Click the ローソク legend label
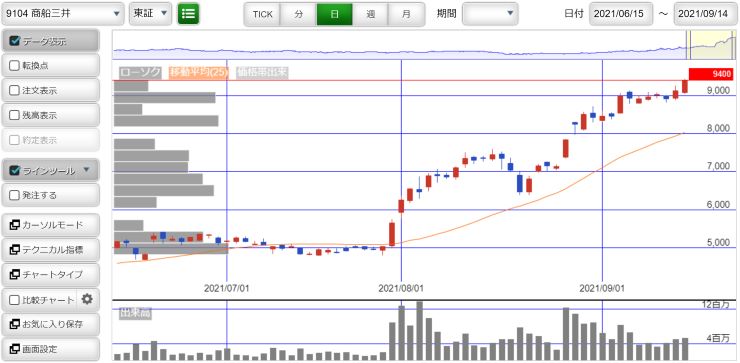 pos(140,72)
